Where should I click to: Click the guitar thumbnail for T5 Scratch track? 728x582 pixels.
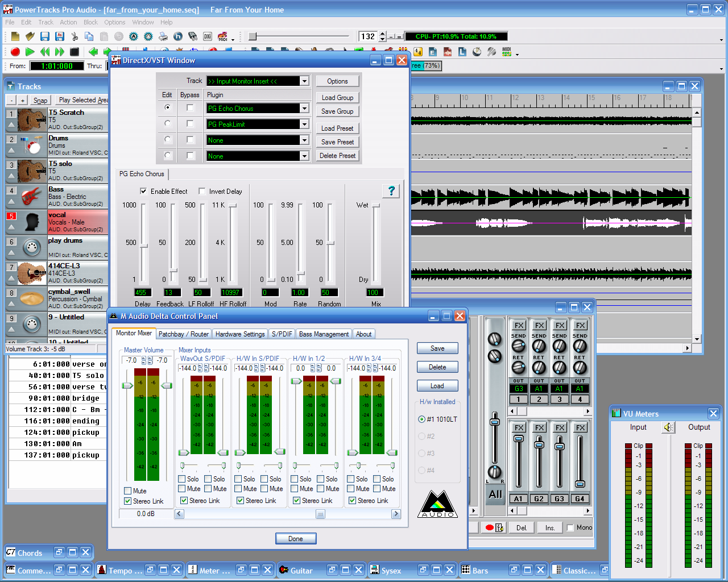click(x=32, y=120)
